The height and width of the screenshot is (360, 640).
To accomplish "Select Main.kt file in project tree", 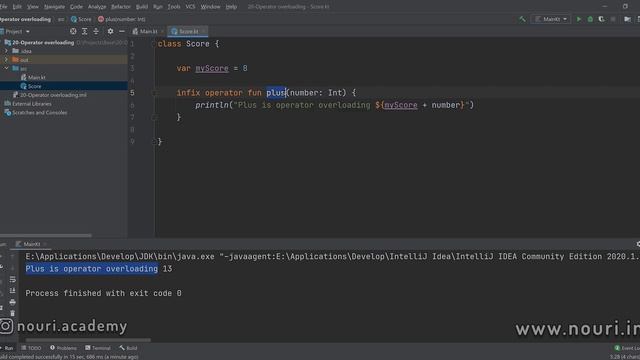I will click(x=36, y=77).
